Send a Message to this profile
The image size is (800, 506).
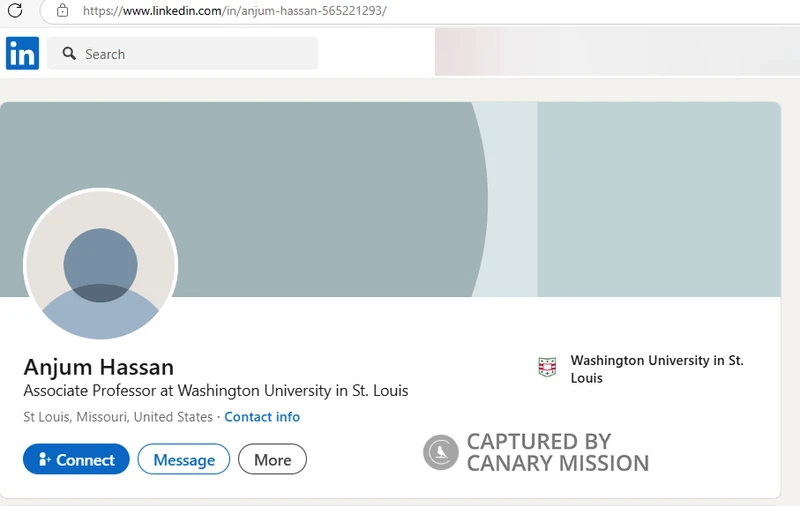pyautogui.click(x=184, y=459)
